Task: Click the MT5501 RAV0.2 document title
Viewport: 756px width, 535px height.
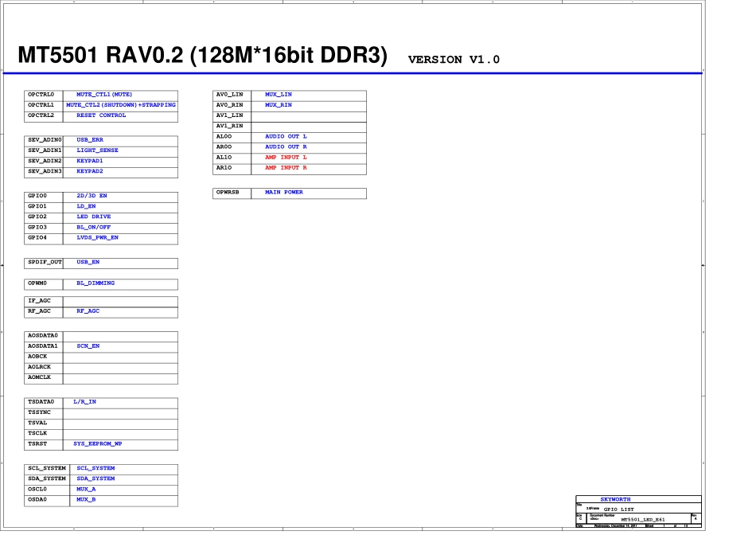Action: [x=202, y=56]
